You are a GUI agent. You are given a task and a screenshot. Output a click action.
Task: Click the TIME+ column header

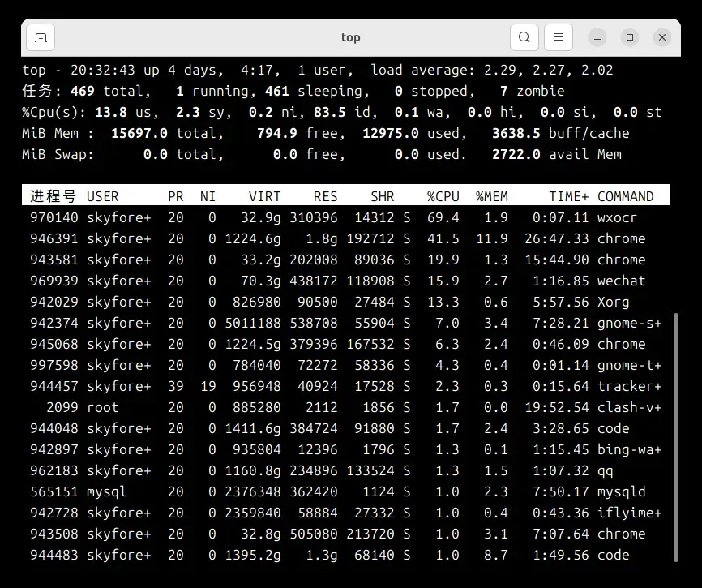tap(568, 196)
